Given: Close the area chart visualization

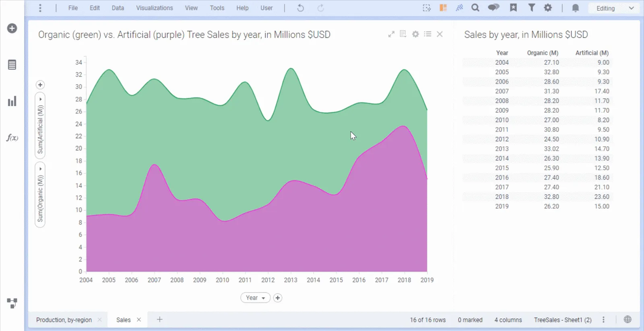Looking at the screenshot, I should click(x=440, y=34).
